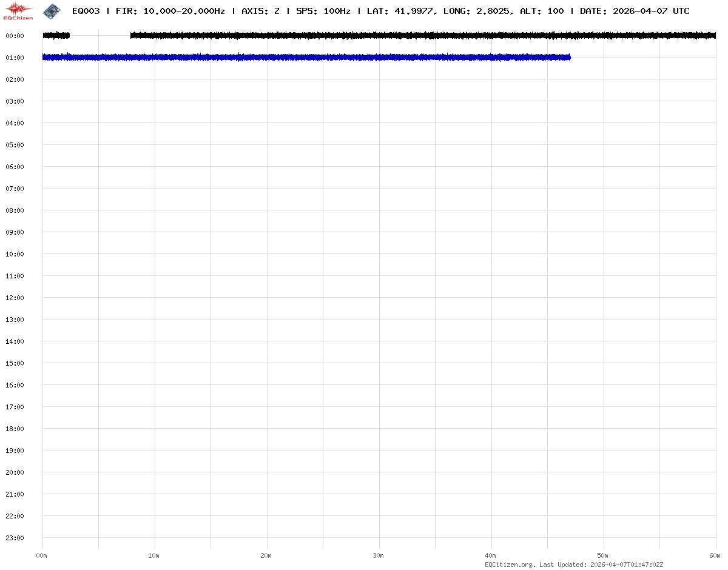Click the blue seismic trace at 01:00
The width and height of the screenshot is (728, 570).
click(x=303, y=57)
